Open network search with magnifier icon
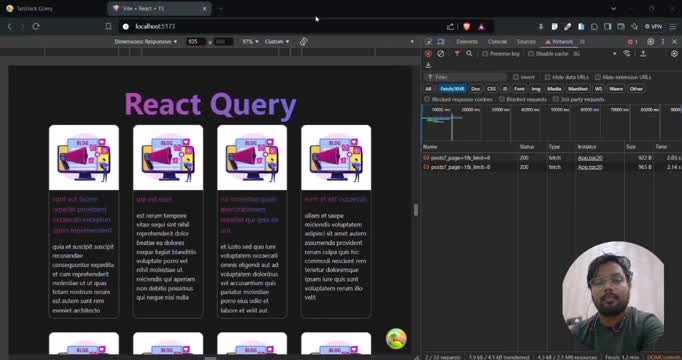The image size is (682, 360). point(469,53)
